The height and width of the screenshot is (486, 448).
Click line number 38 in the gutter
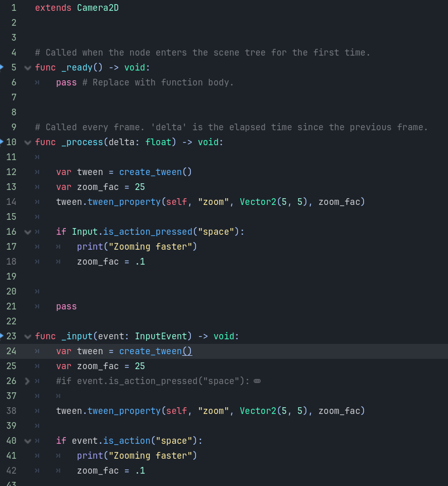pyautogui.click(x=11, y=411)
